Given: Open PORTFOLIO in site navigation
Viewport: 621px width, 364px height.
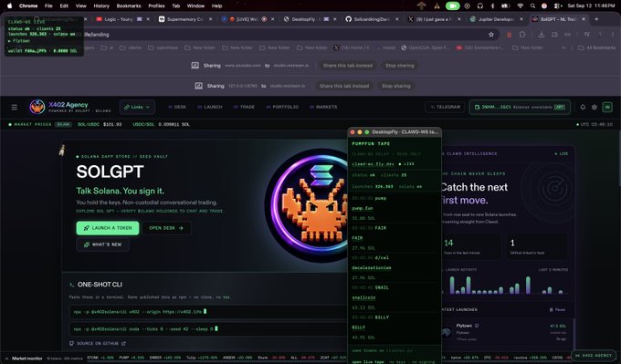Looking at the screenshot, I should click(282, 107).
